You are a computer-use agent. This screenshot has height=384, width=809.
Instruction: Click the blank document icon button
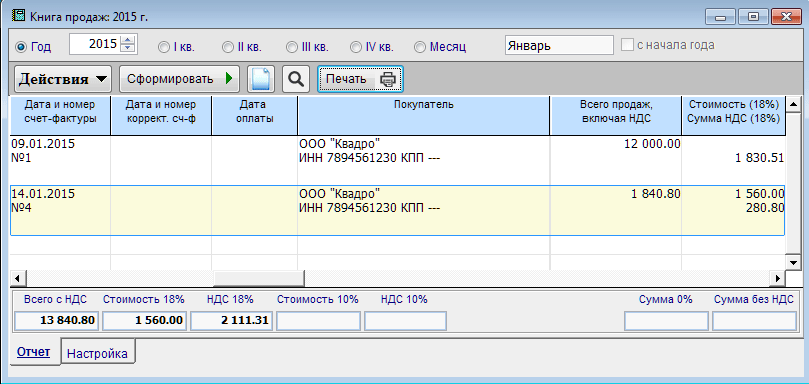click(261, 79)
